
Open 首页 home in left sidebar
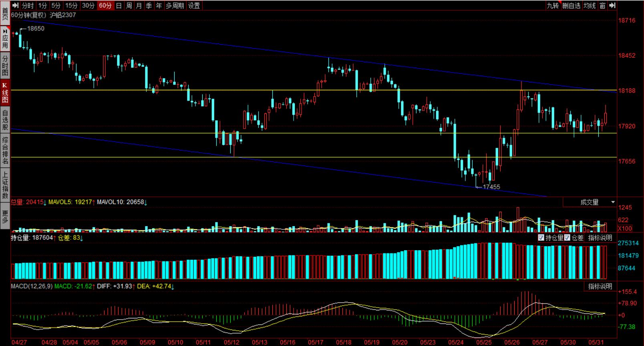tap(5, 13)
